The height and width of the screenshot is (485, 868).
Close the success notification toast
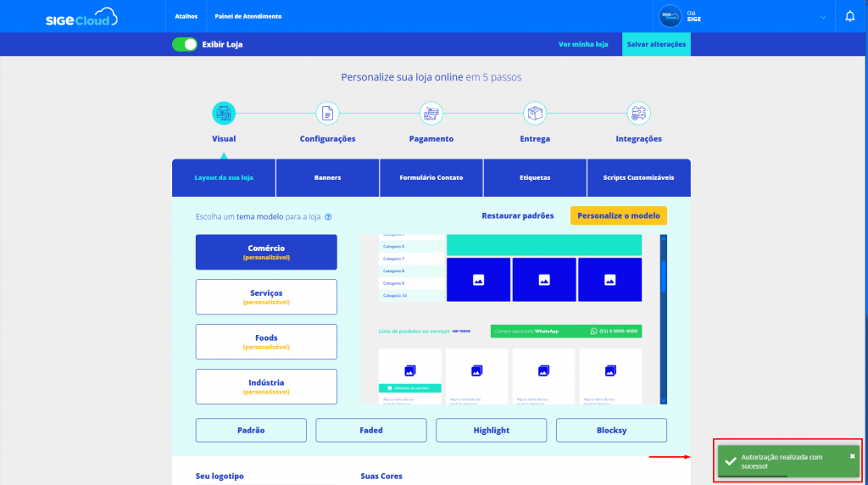coord(852,456)
